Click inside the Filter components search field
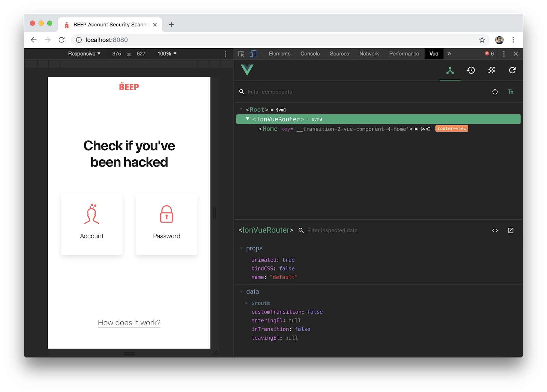This screenshot has width=547, height=392. (x=270, y=92)
